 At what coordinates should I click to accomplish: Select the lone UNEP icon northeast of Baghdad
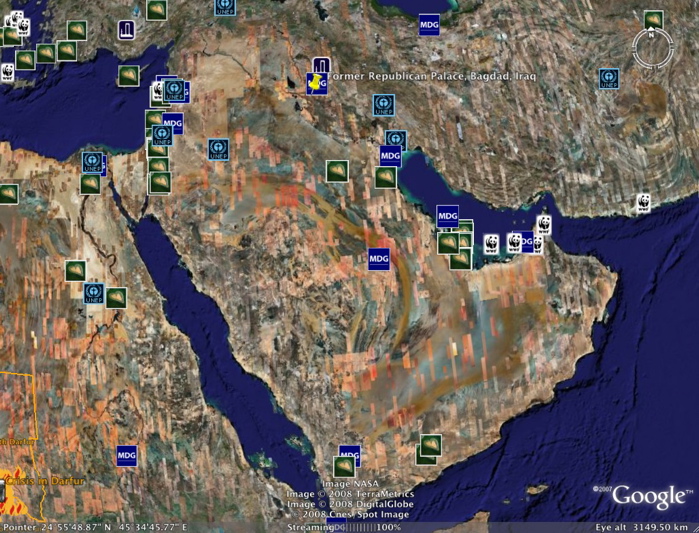tap(383, 104)
